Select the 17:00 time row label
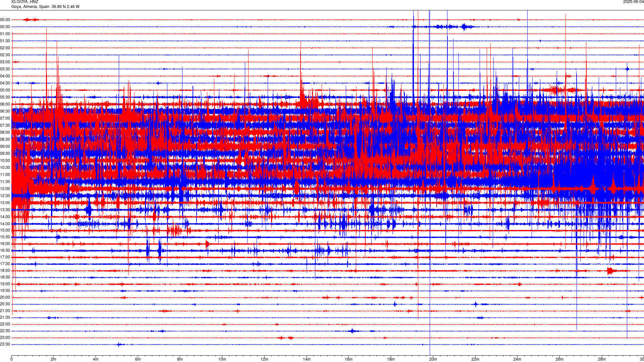This screenshot has height=362, width=644. 5,257
